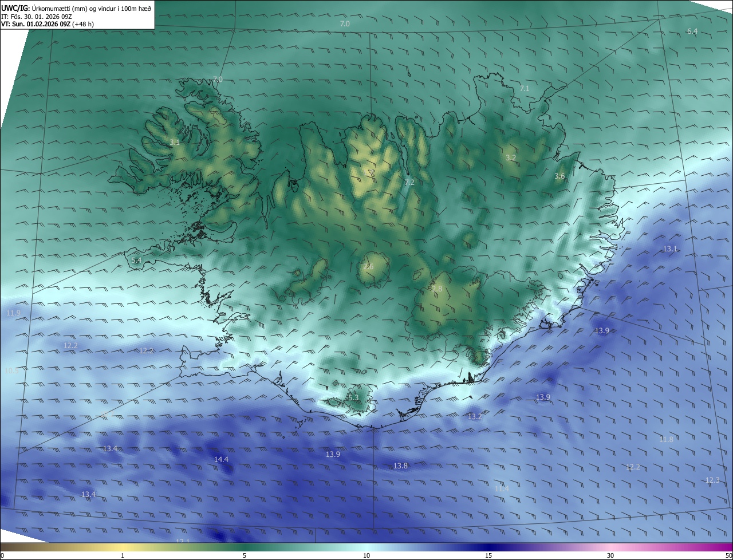Viewport: 733px width, 560px height.
Task: Click the colour scale tick label 15
Action: [488, 556]
